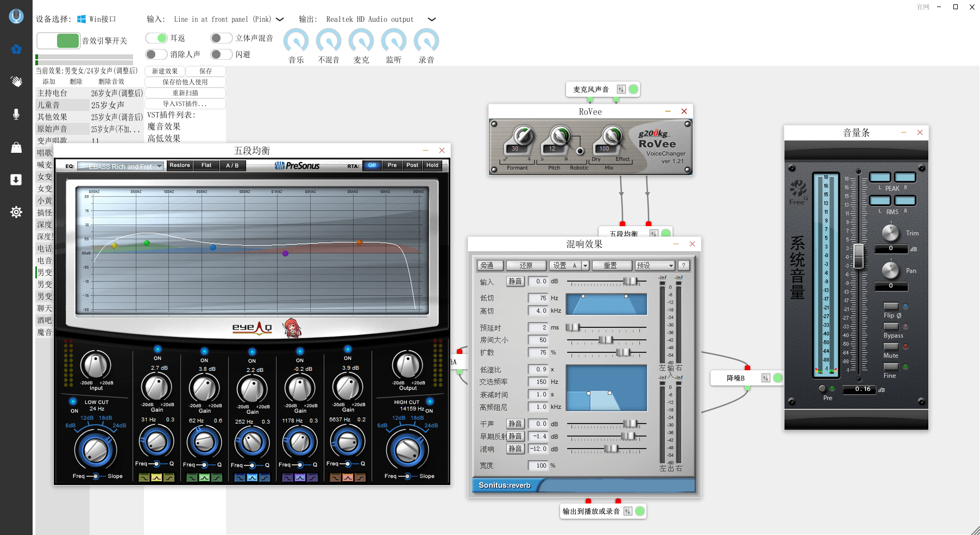Click the 重新扫描 button
The width and height of the screenshot is (980, 535).
pyautogui.click(x=185, y=93)
